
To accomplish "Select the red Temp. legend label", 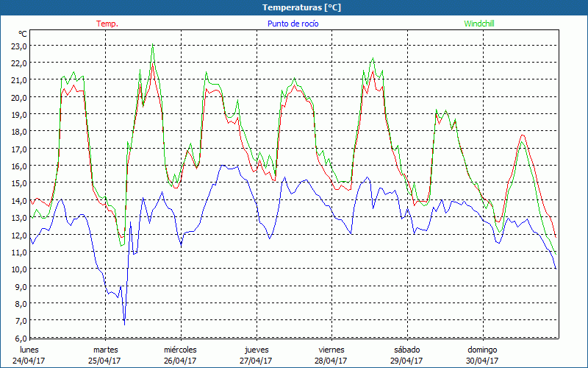I will (x=107, y=24).
